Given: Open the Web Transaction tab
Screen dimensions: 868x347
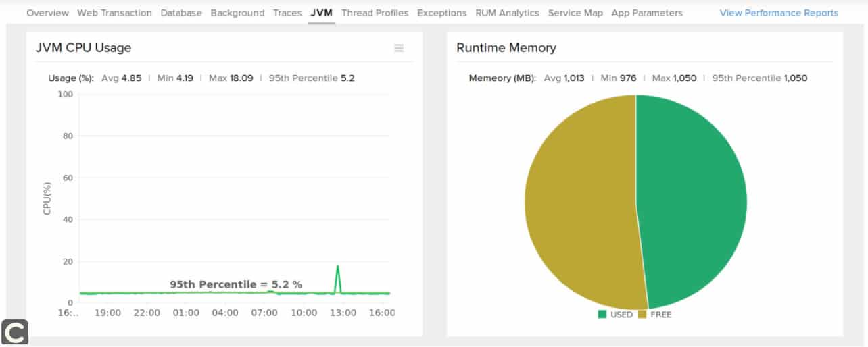Looking at the screenshot, I should 114,13.
